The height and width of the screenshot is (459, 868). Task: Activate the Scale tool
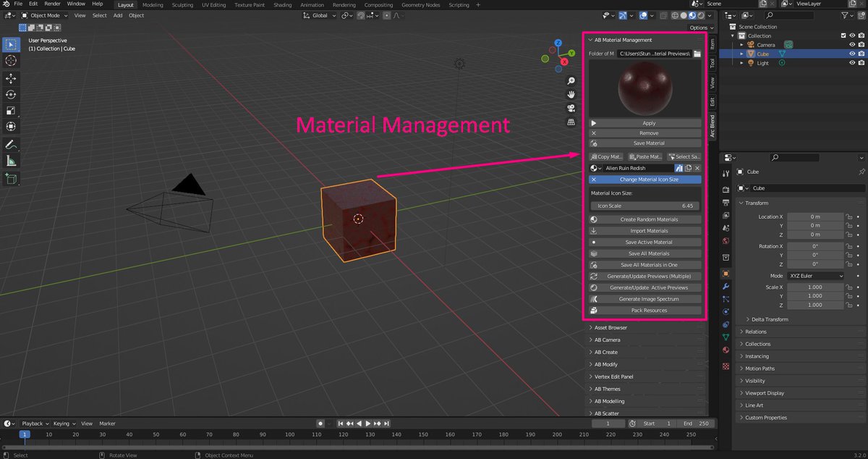(x=12, y=111)
